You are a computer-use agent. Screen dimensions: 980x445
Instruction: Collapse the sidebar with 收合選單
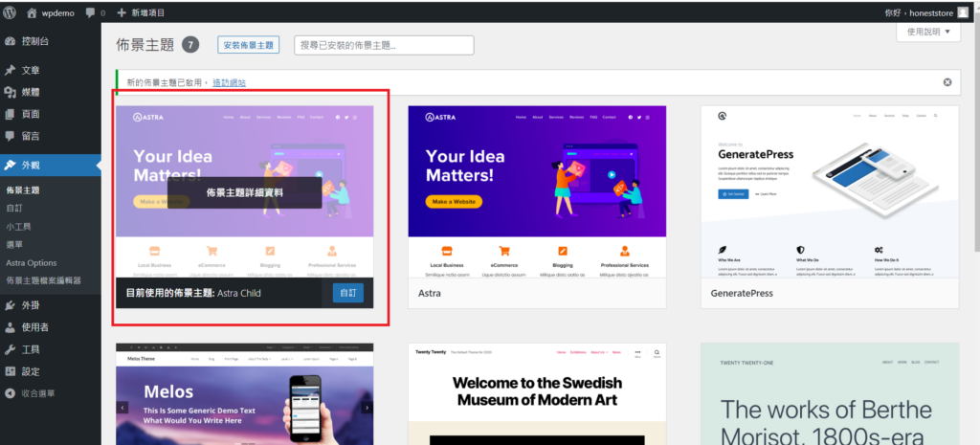click(37, 393)
